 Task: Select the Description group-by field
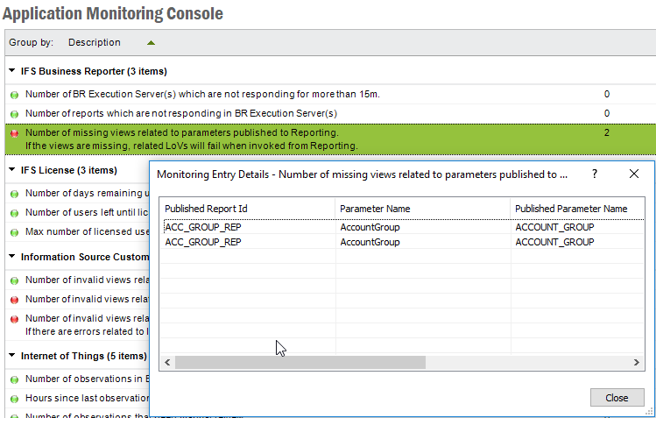(x=94, y=43)
